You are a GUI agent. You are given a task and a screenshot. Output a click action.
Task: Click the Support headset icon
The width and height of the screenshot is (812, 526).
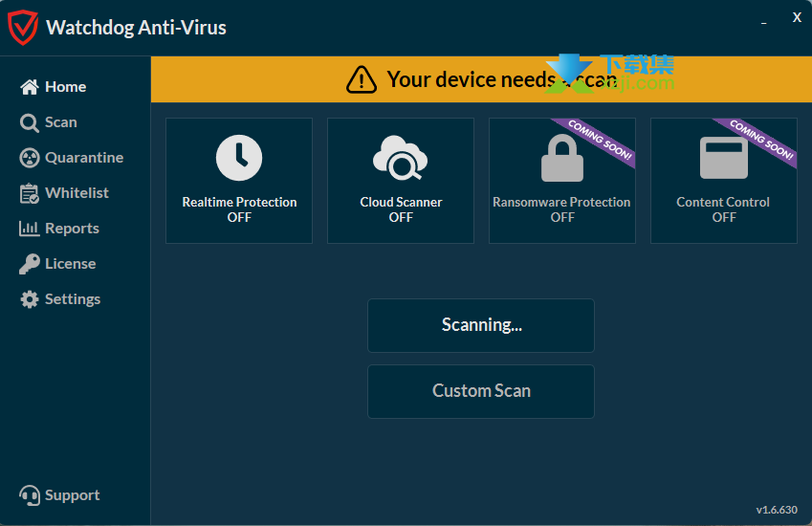pos(30,495)
